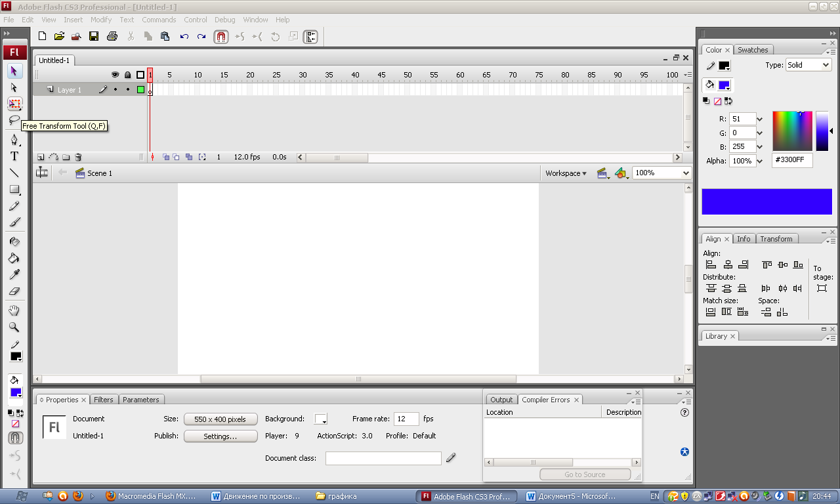This screenshot has width=840, height=504.
Task: Toggle Layer 1 green outline color square
Action: click(140, 90)
